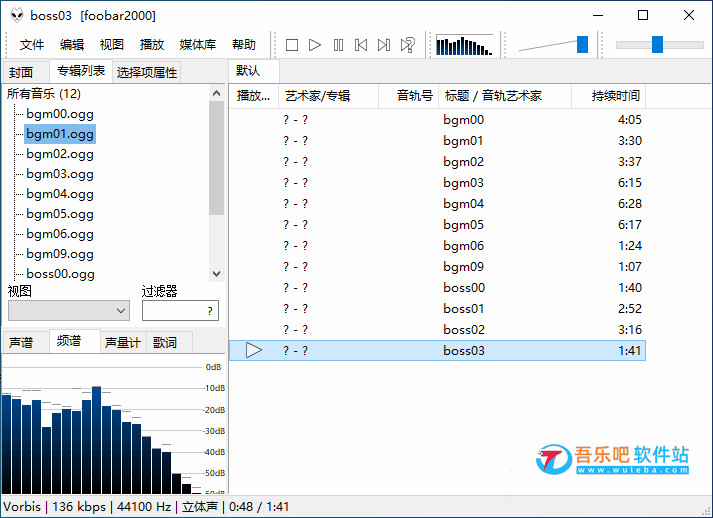Select bgm03.ogg in album list
Image resolution: width=713 pixels, height=518 pixels.
tap(60, 174)
